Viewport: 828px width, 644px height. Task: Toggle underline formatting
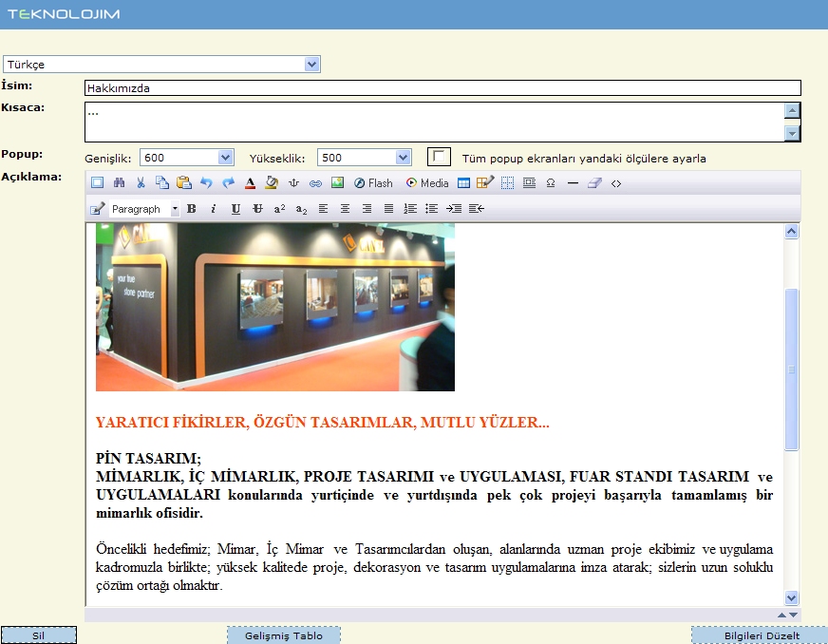235,209
